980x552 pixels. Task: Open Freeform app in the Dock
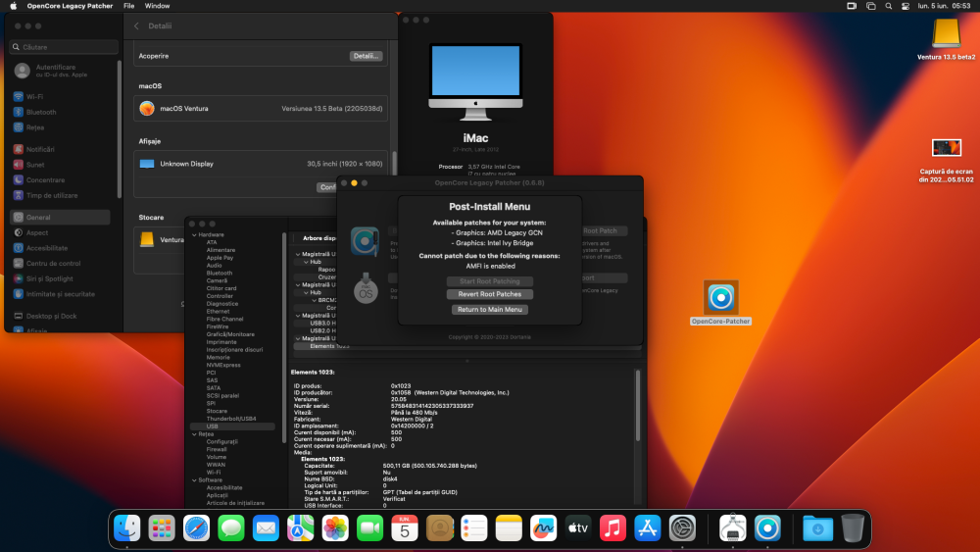[543, 528]
